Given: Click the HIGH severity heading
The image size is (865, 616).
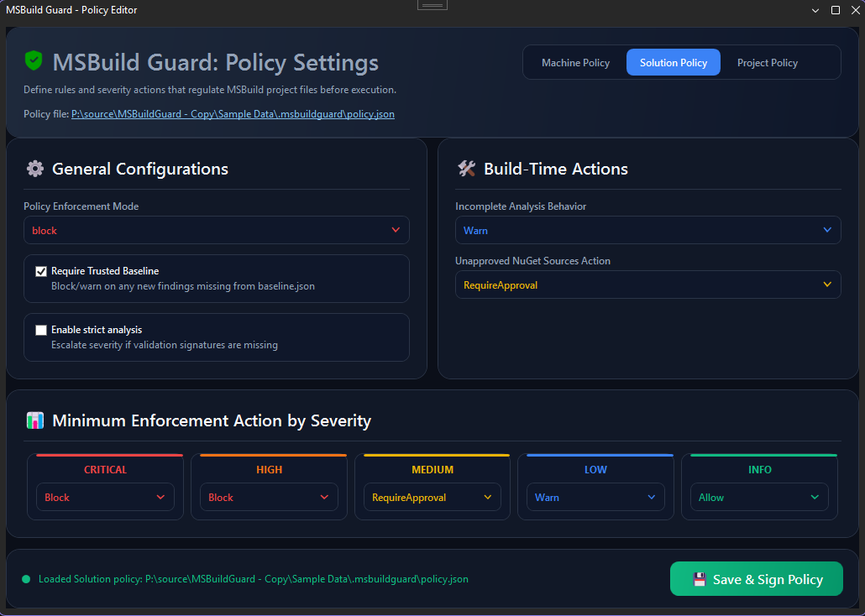Looking at the screenshot, I should tap(269, 469).
